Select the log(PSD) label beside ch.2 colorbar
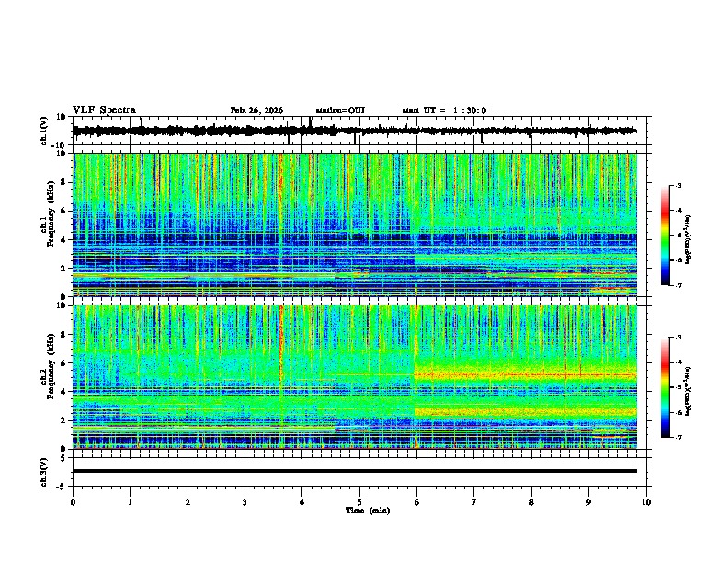The image size is (728, 563). pos(688,391)
